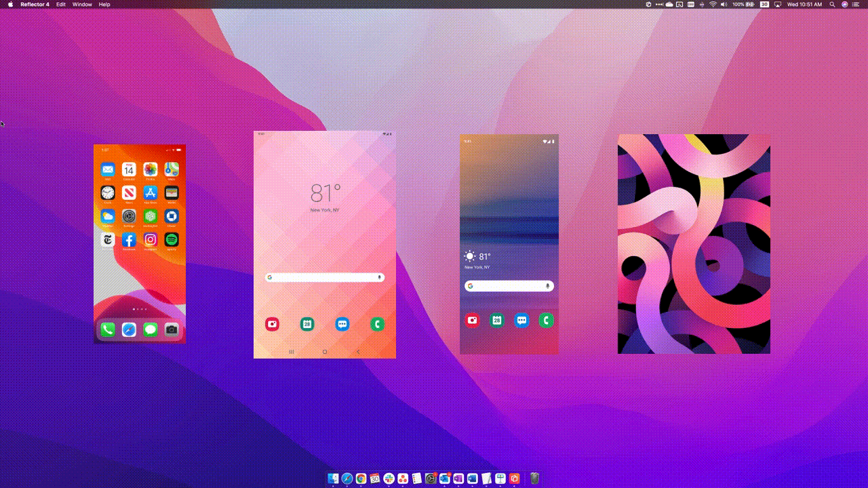Open Keynote from the Dock
This screenshot has height=488, width=868.
500,479
